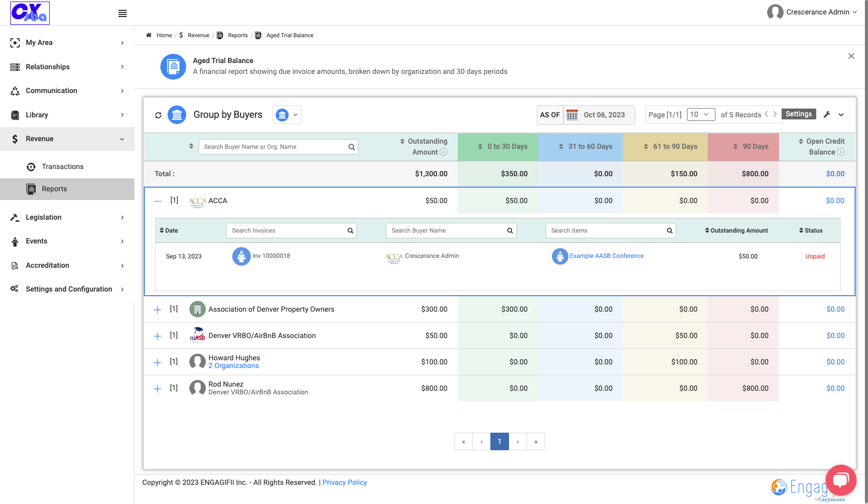This screenshot has width=868, height=504.
Task: Sort by 90 Days column
Action: point(735,147)
